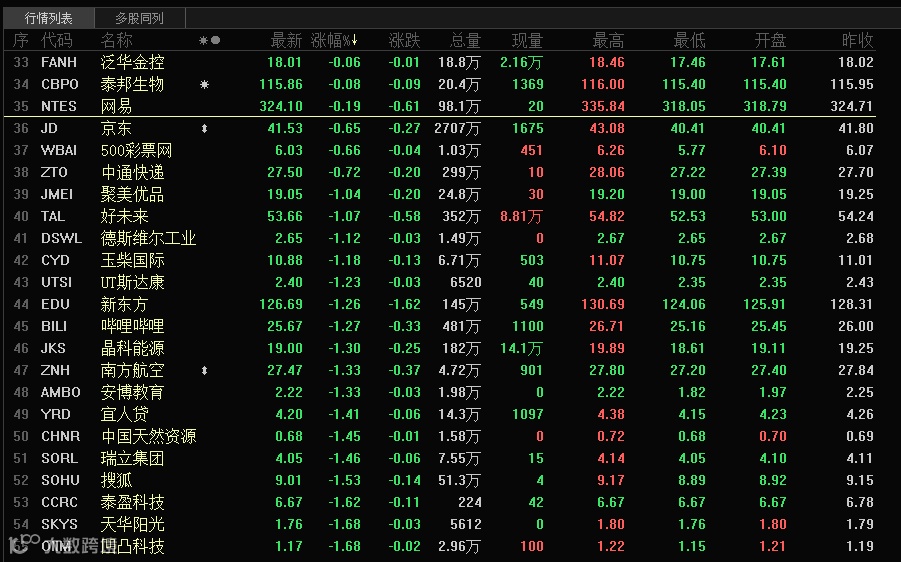
Task: Click SKYS open price 1.80
Action: [773, 524]
